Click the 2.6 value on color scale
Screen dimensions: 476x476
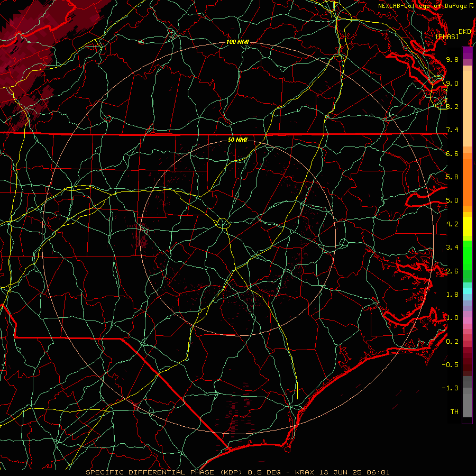click(452, 271)
